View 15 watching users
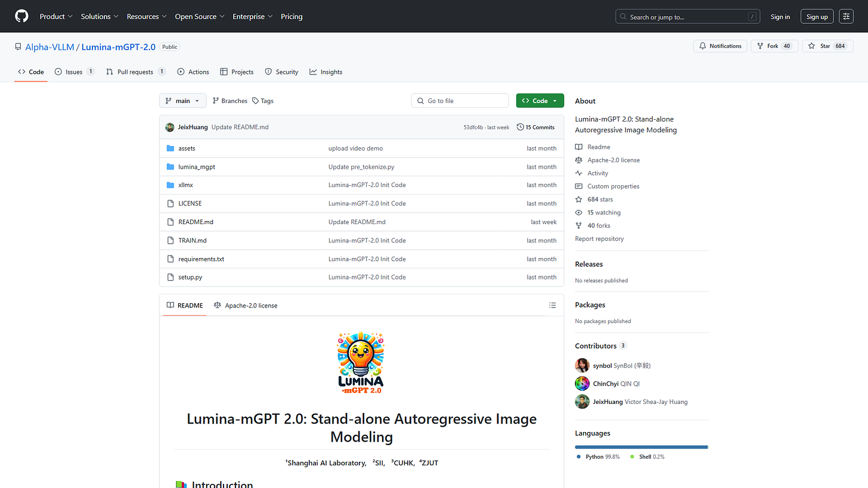 (x=597, y=212)
